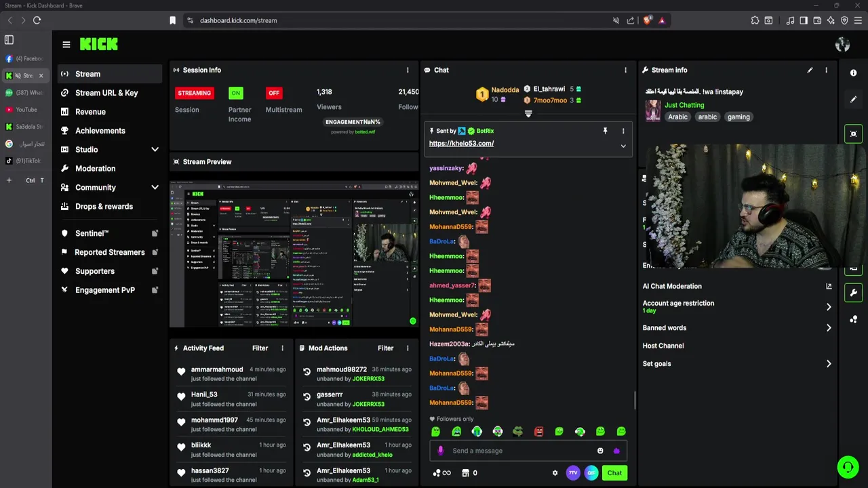Click the Host Channel option
The width and height of the screenshot is (868, 488).
[x=663, y=346]
